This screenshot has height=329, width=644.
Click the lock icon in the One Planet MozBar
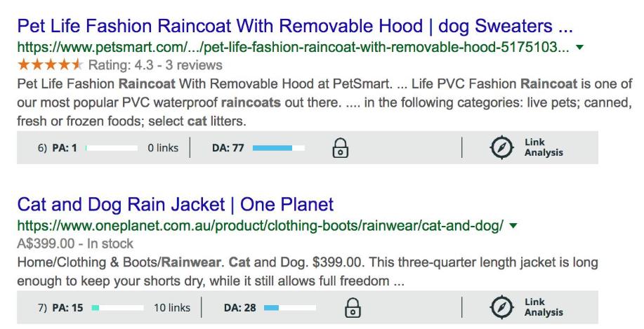353,308
